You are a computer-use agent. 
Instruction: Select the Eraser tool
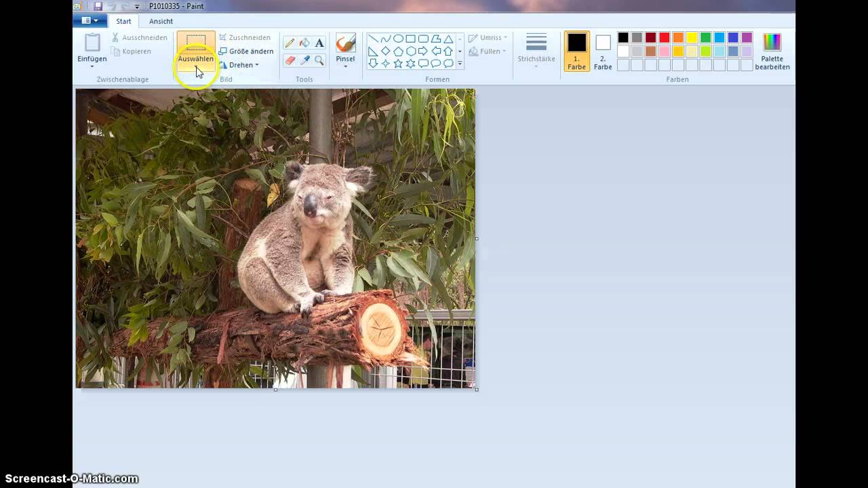tap(290, 60)
